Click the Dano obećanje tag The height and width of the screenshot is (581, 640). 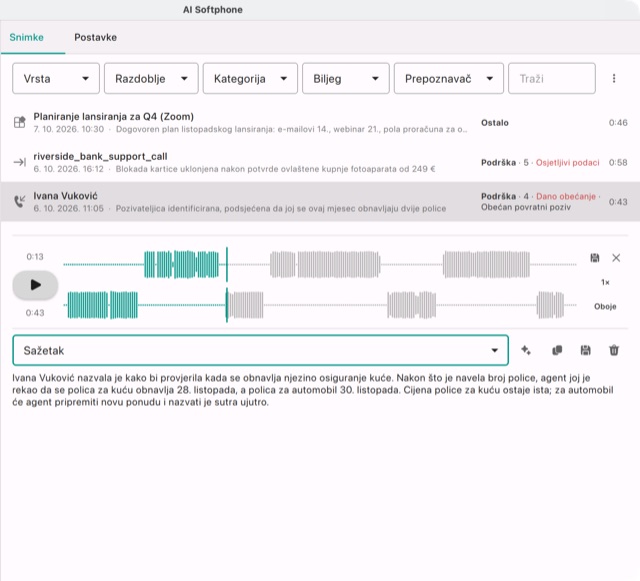tap(566, 196)
